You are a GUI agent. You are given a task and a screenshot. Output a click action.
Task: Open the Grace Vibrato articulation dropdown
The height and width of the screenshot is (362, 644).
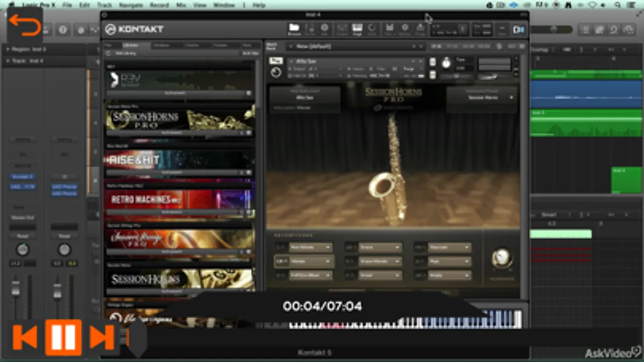pyautogui.click(x=380, y=261)
